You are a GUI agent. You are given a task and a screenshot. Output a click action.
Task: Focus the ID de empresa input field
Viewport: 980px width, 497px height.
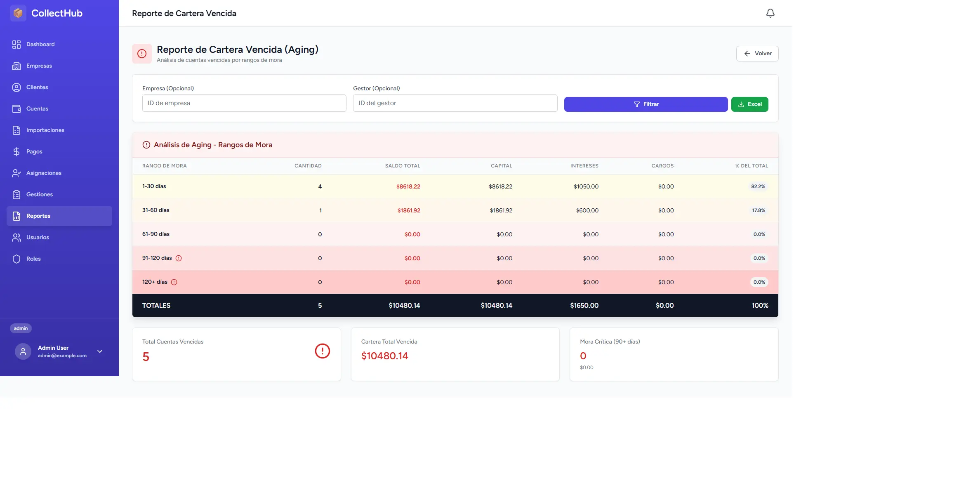[244, 103]
